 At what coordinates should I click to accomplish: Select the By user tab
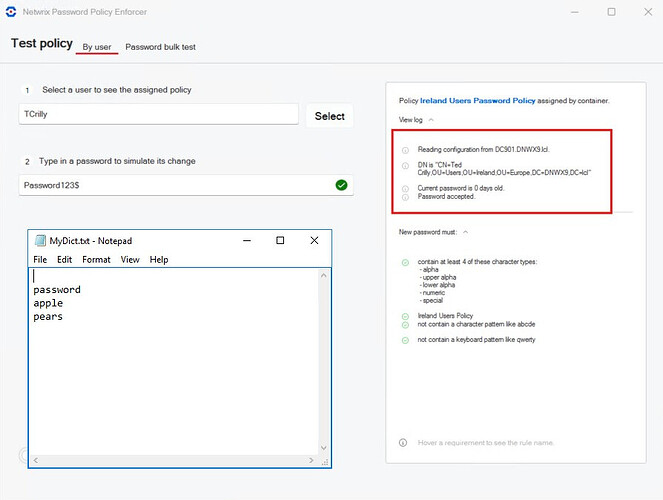pyautogui.click(x=97, y=47)
